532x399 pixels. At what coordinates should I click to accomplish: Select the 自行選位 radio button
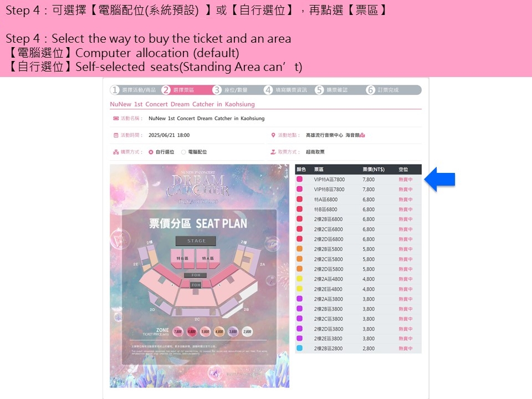click(x=151, y=152)
